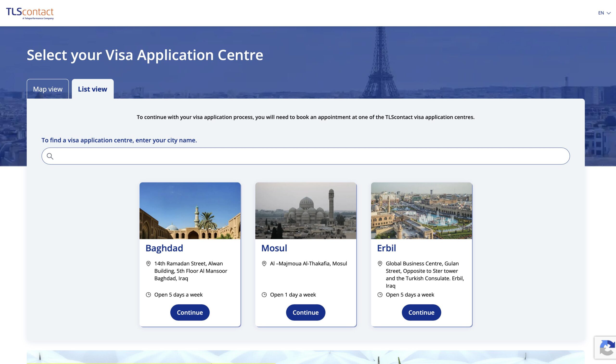Viewport: 616px width, 364px height.
Task: Click the Global Business Centre address
Action: click(425, 275)
